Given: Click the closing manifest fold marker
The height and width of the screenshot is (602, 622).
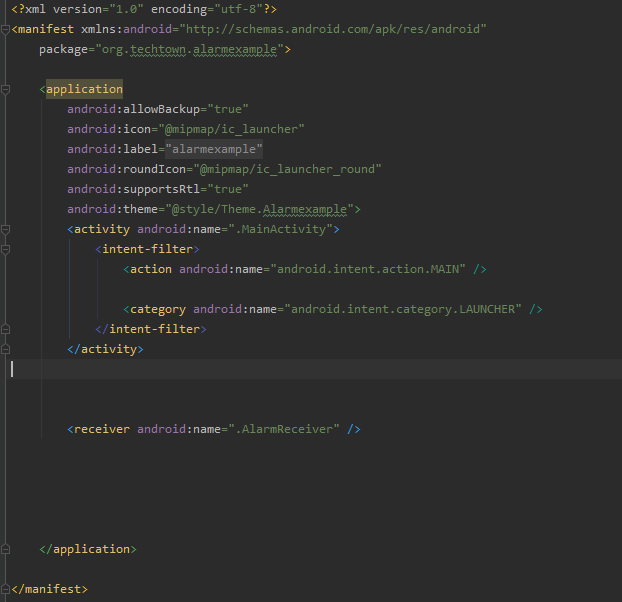Looking at the screenshot, I should [x=5, y=589].
